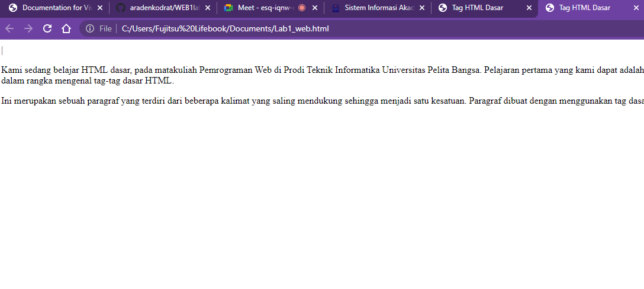Click the GitHub favicon on the WEB1lab tab
Screen dimensions: 644x289
click(x=120, y=8)
